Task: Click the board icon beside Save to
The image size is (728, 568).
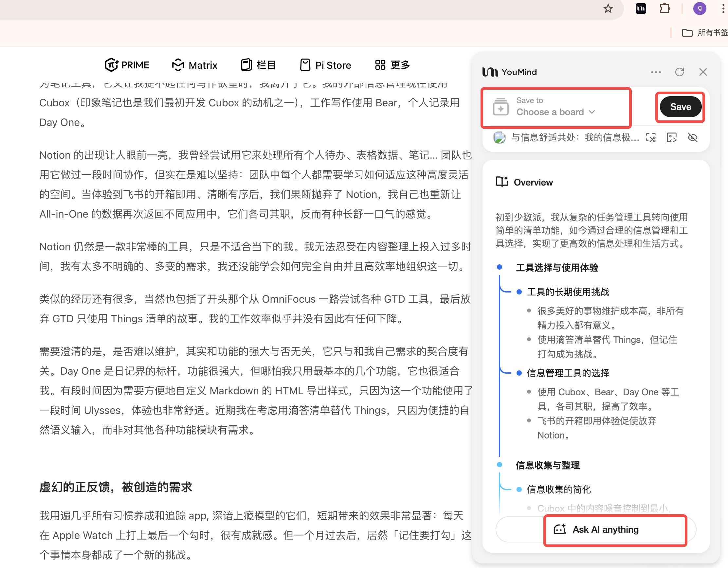Action: click(500, 107)
